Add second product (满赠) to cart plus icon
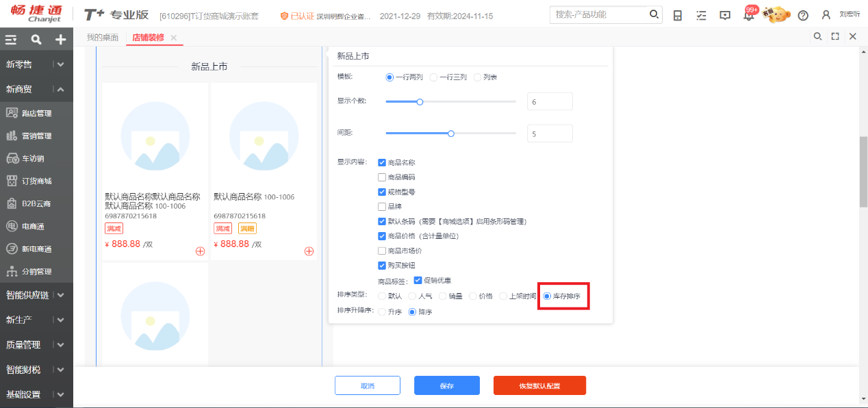 (x=309, y=251)
